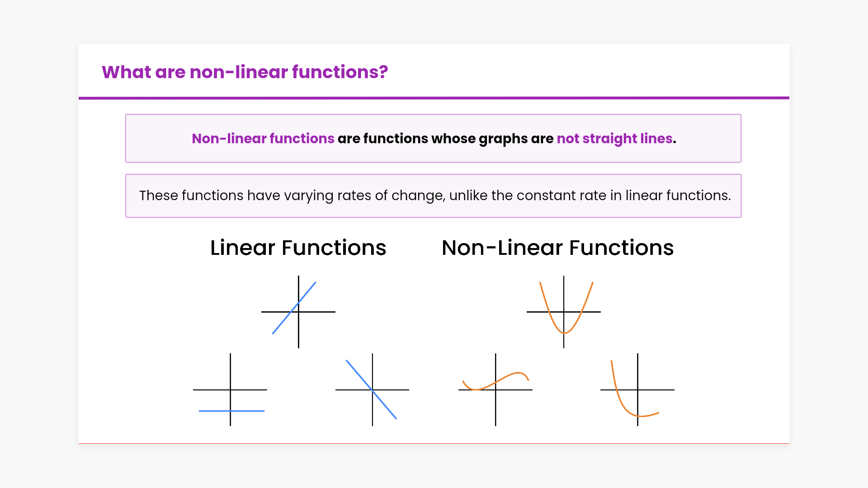Select the "Linear Functions" heading
The image size is (868, 488).
pos(298,248)
